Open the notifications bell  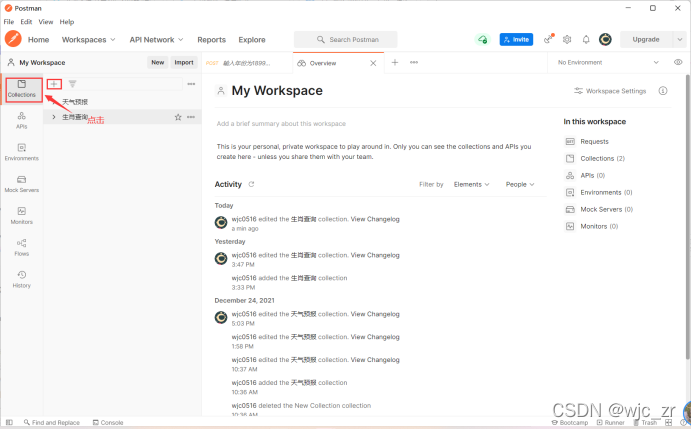[x=586, y=39]
